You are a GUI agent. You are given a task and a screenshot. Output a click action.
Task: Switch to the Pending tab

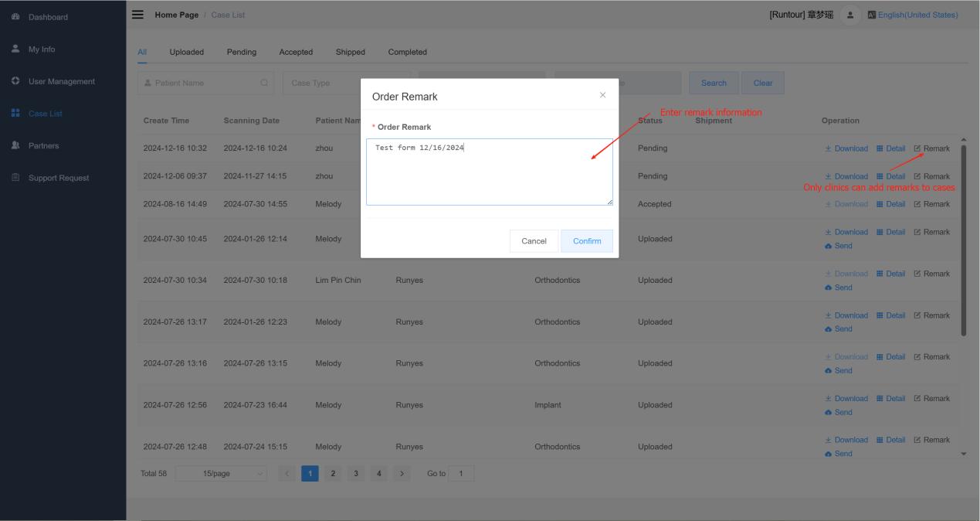coord(242,52)
